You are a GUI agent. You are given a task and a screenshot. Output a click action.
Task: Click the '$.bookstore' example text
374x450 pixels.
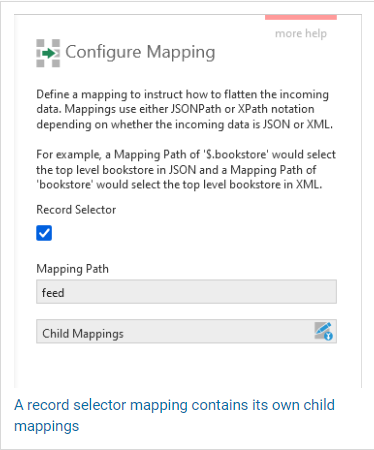[x=236, y=155]
